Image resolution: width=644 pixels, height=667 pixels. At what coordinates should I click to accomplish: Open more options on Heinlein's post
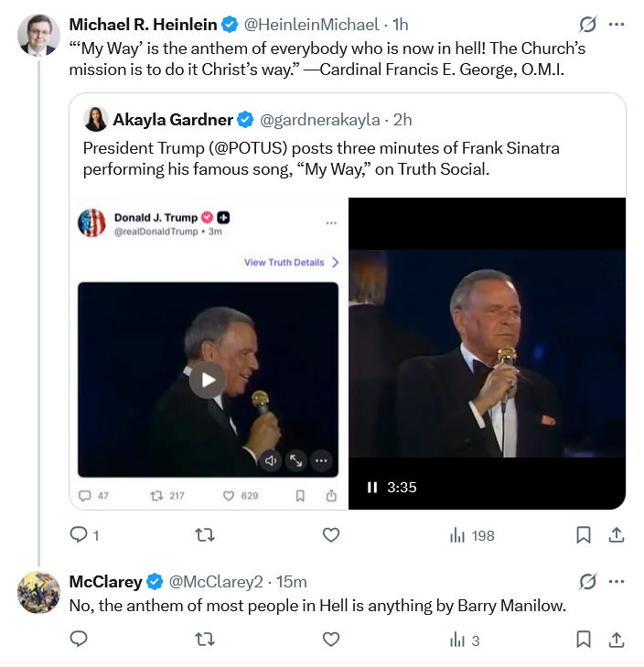click(x=617, y=25)
